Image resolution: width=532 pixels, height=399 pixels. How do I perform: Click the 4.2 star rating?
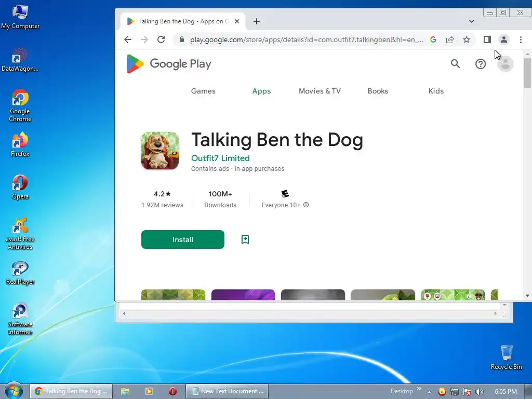[162, 194]
